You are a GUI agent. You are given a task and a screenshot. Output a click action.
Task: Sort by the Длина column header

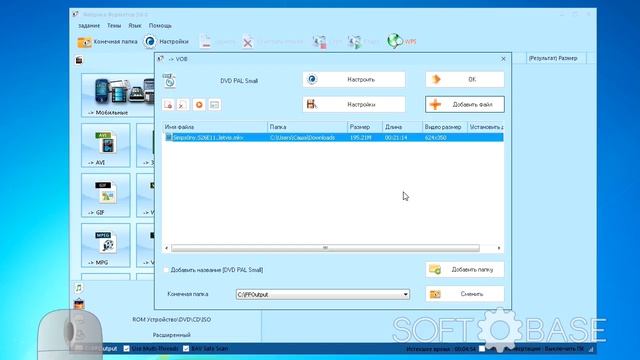click(402, 127)
